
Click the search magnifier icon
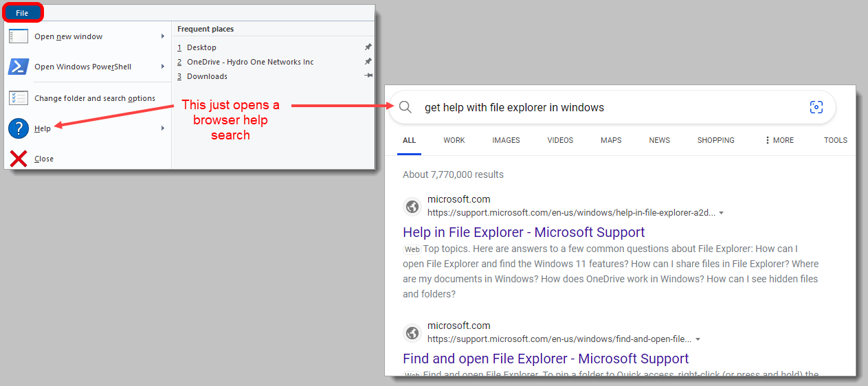pyautogui.click(x=405, y=107)
